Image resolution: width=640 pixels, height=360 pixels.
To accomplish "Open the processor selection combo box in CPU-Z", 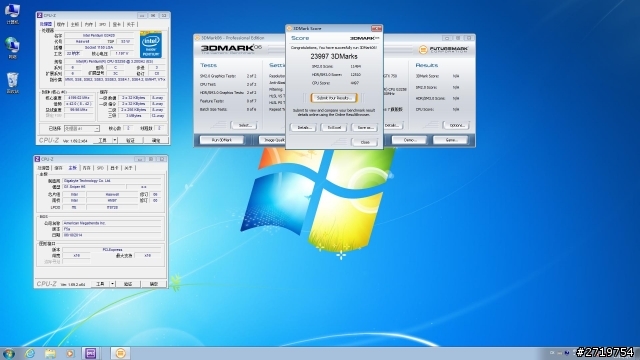I will (82, 129).
